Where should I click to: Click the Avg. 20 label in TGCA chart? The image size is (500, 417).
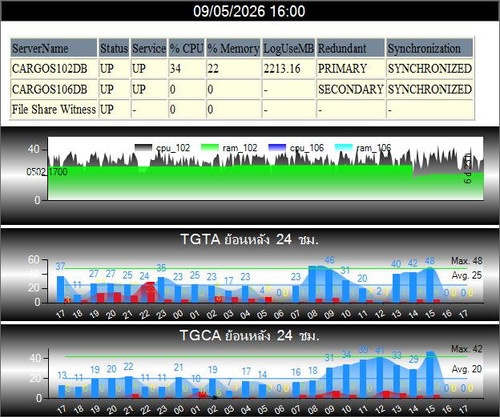click(x=467, y=369)
